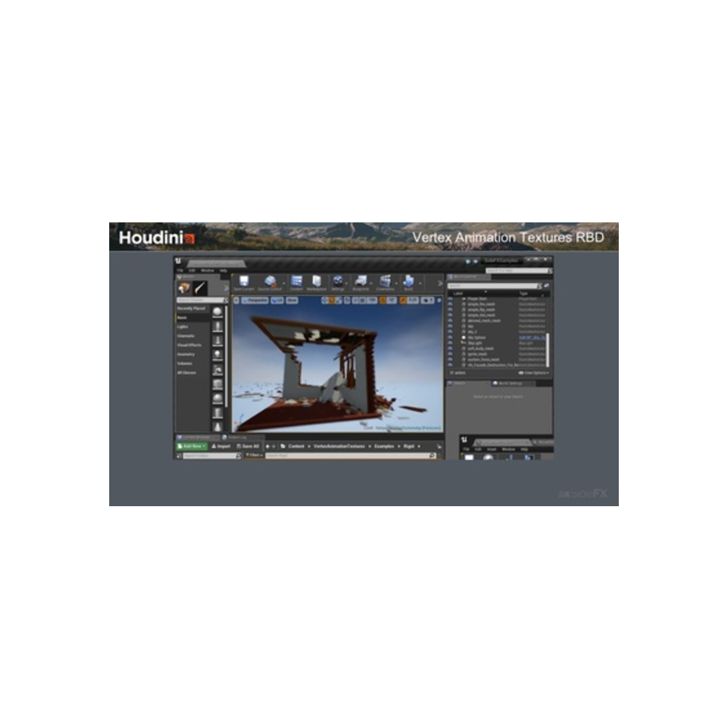728x728 pixels.
Task: Open the Window menu
Action: (x=207, y=271)
